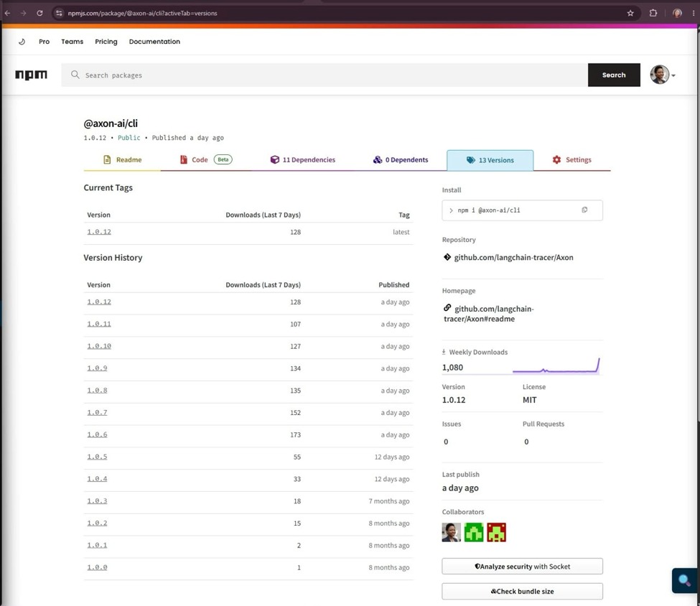The width and height of the screenshot is (700, 606).
Task: Click the homepage link chain icon
Action: click(447, 308)
